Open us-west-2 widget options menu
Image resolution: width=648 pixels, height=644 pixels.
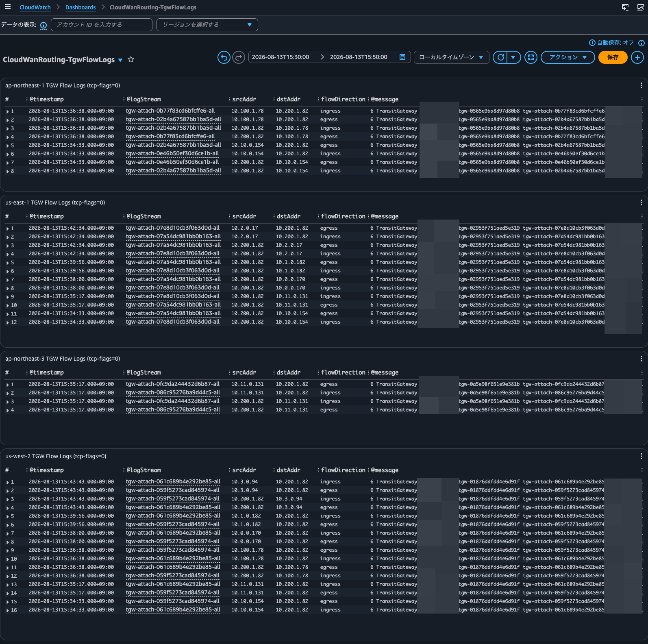pos(641,456)
